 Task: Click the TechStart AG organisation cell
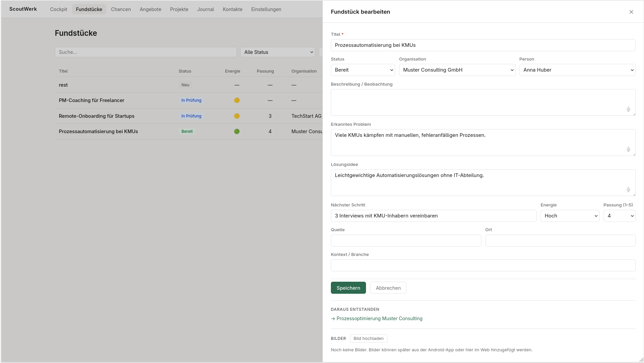click(x=306, y=116)
